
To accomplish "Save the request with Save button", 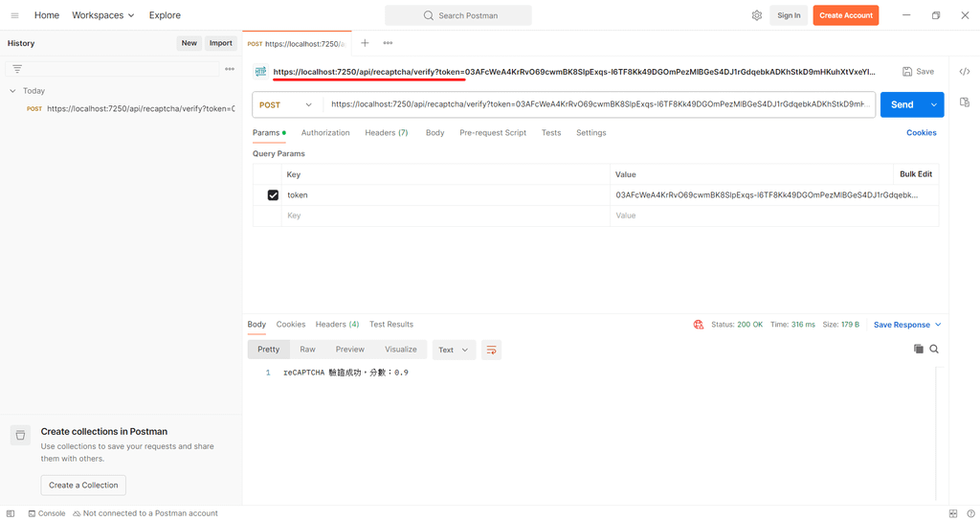I will click(x=918, y=72).
